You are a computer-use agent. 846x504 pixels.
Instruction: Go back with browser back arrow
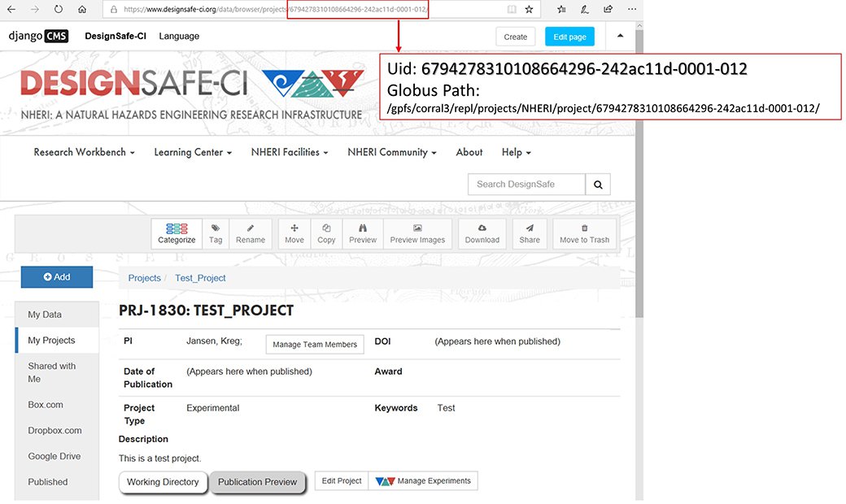11,9
